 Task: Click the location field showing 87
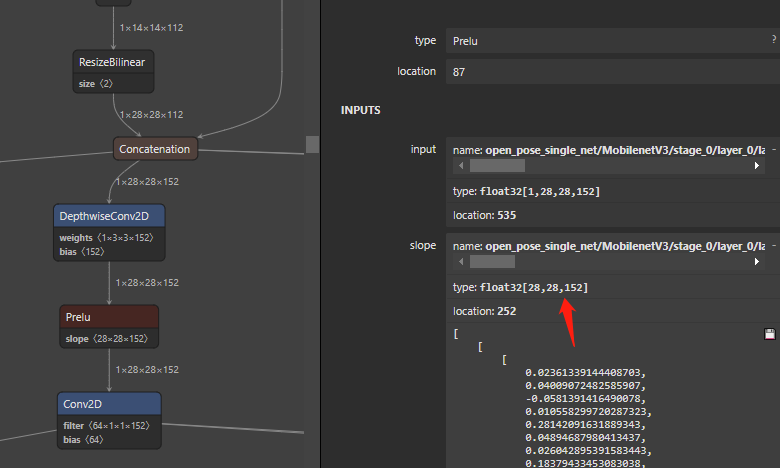click(x=613, y=72)
